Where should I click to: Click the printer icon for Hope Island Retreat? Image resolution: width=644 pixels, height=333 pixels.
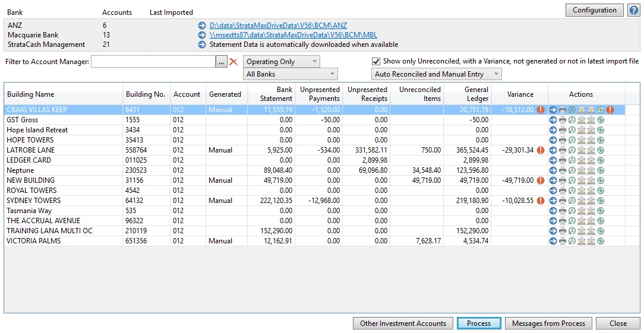coord(563,130)
